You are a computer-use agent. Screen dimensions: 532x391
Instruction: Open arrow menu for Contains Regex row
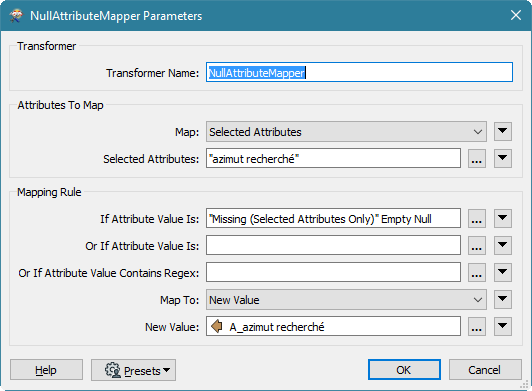pyautogui.click(x=502, y=272)
